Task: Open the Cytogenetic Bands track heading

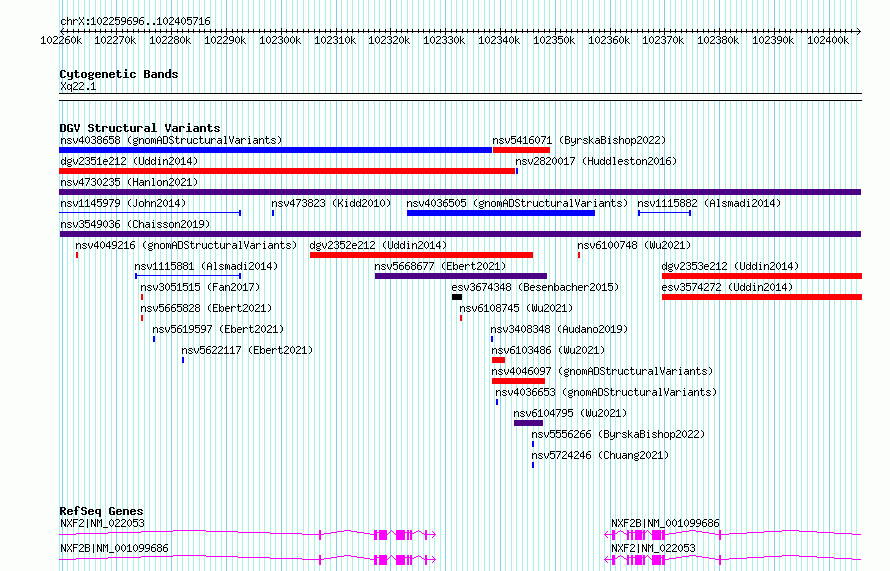Action: [119, 74]
